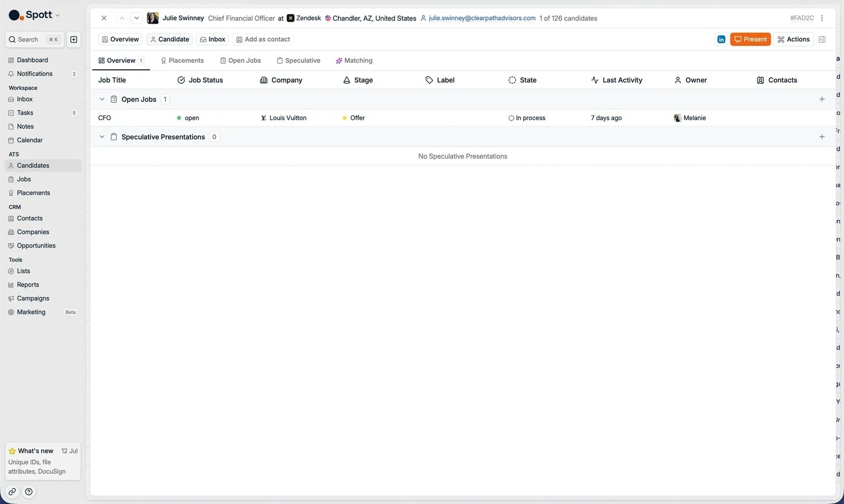
Task: Click the #FAD2C candidate ID
Action: click(802, 18)
